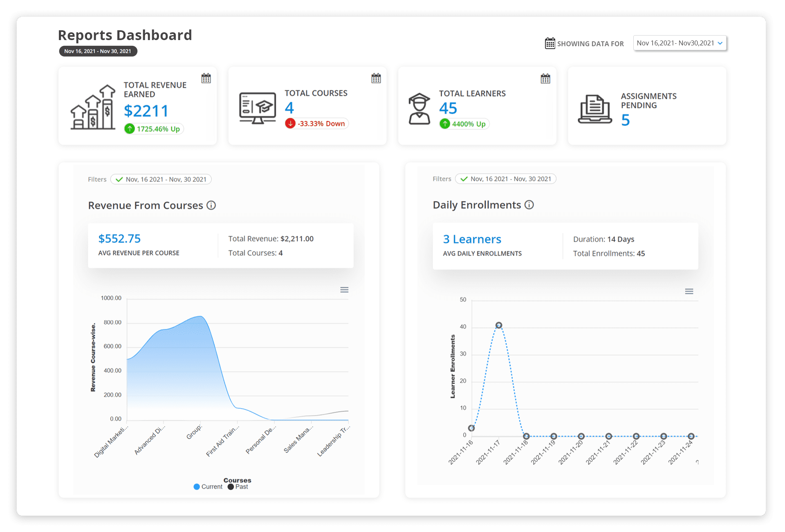The width and height of the screenshot is (785, 532).
Task: Click calendar icon on Total Learners card
Action: pyautogui.click(x=545, y=79)
